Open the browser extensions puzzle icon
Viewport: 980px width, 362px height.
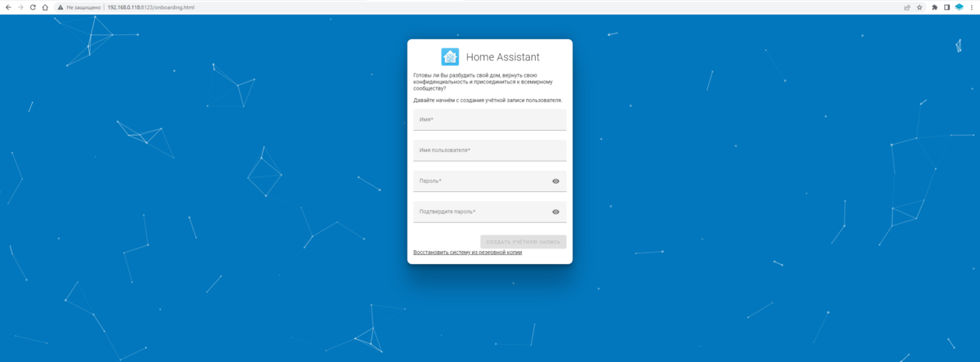tap(935, 7)
